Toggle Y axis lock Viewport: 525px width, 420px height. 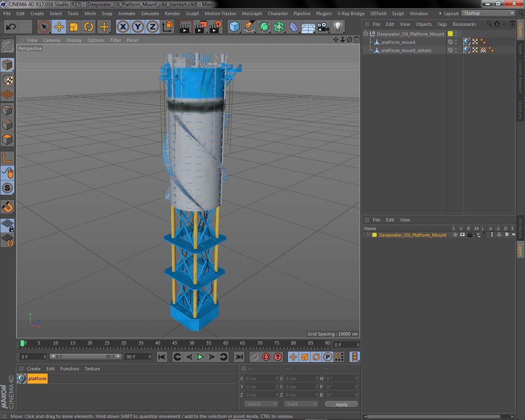tap(138, 27)
